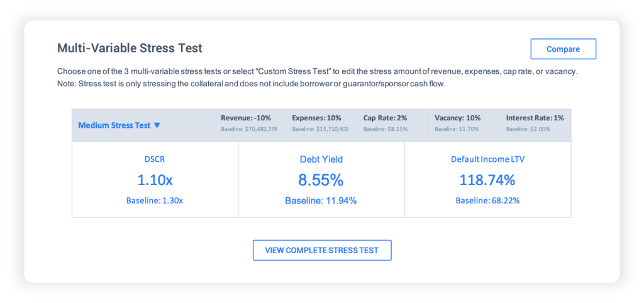
Task: Click the revenue Baseline: $70,482,379 text
Action: click(249, 129)
